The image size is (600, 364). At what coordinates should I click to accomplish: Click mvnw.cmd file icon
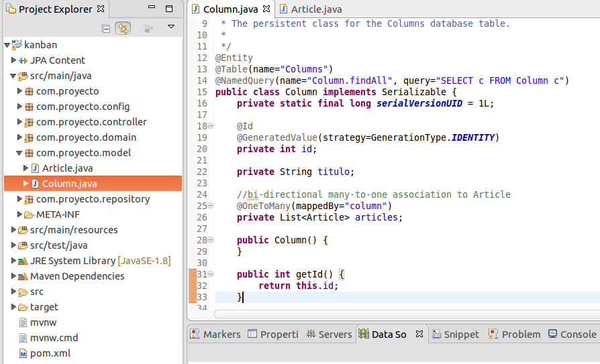coord(23,338)
